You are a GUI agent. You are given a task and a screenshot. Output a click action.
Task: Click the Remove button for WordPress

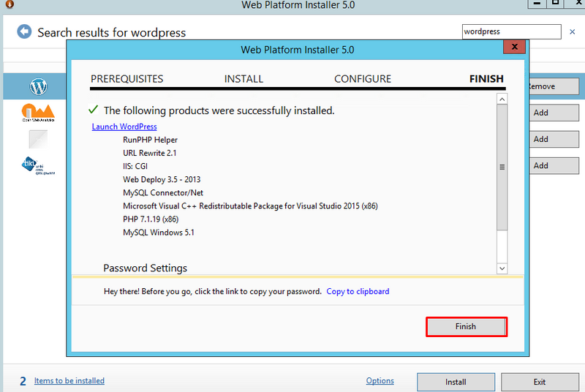point(554,86)
